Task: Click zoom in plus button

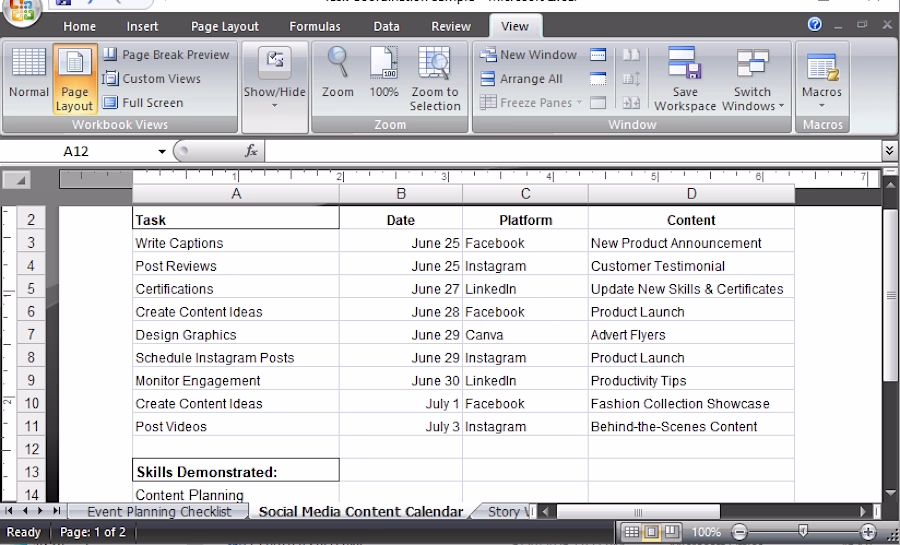Action: (x=868, y=532)
